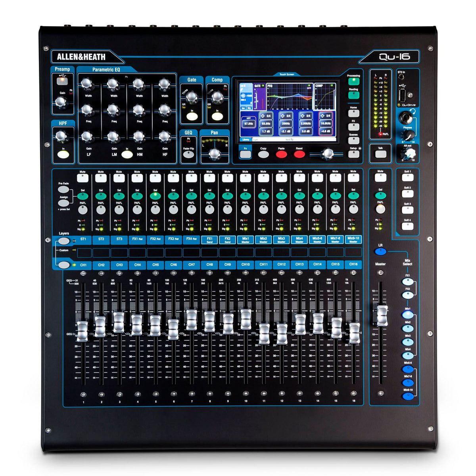Tap the COMP graph on touch screen
The image size is (476, 476).
coord(325,97)
